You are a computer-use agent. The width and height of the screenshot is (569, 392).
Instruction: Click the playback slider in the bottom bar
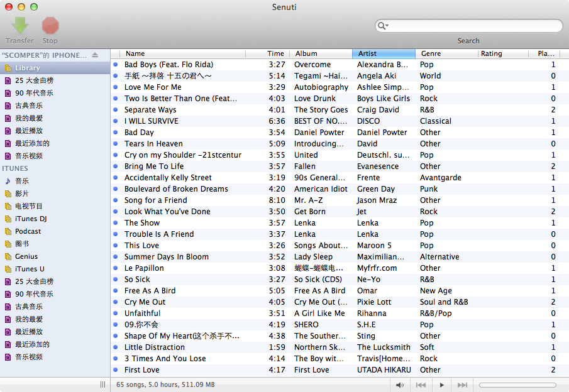click(517, 384)
